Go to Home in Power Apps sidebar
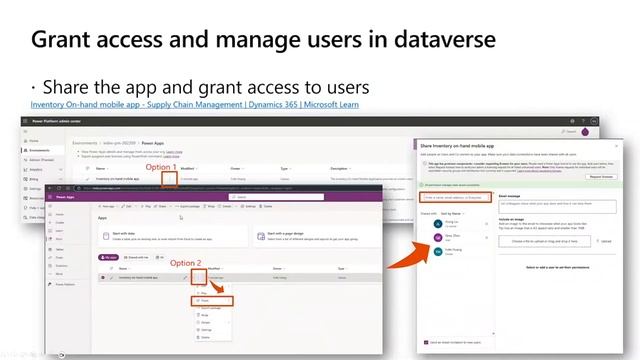This screenshot has height=360, width=640. click(x=57, y=214)
